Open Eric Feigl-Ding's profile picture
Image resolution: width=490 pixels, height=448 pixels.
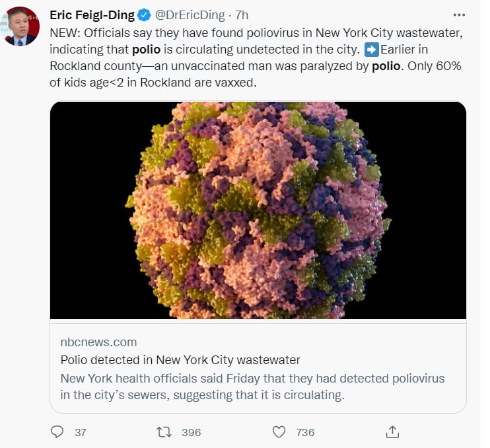(22, 26)
